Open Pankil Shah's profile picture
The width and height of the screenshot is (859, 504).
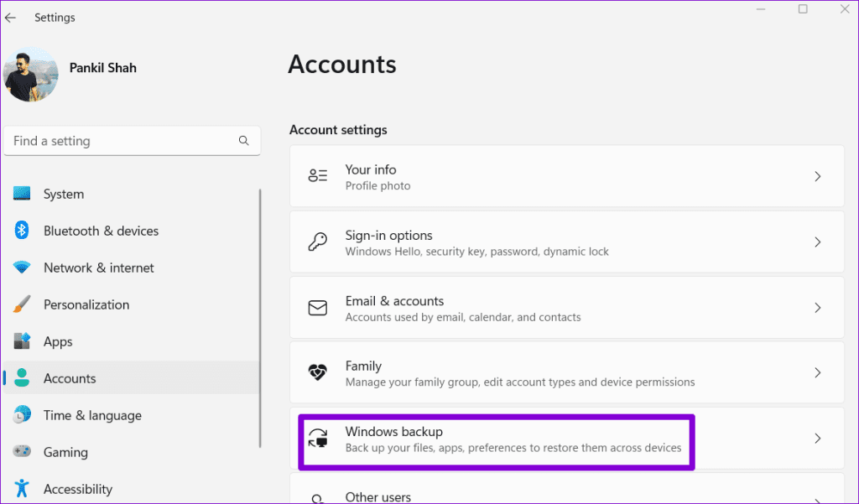click(x=31, y=75)
